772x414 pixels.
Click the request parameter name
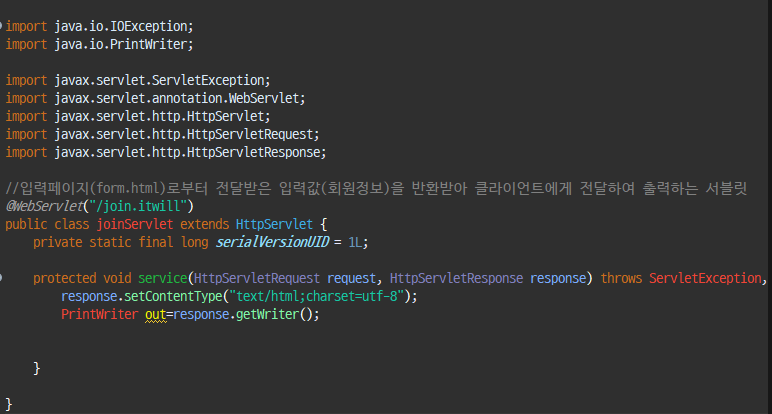coord(352,279)
